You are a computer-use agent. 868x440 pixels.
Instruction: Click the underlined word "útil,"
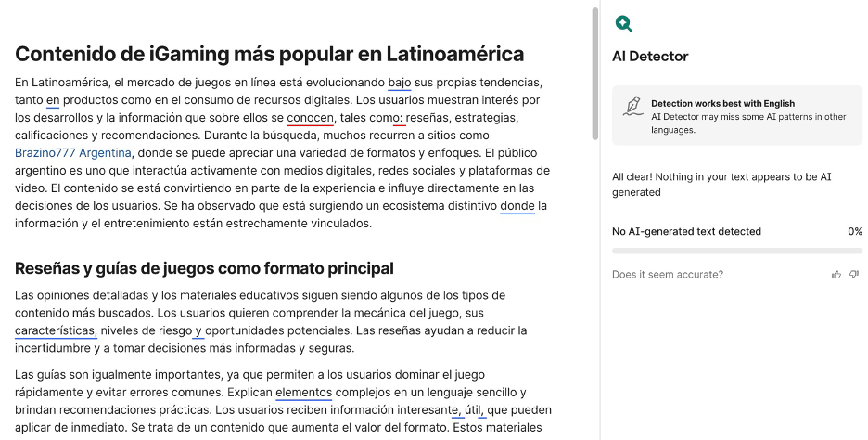(475, 409)
